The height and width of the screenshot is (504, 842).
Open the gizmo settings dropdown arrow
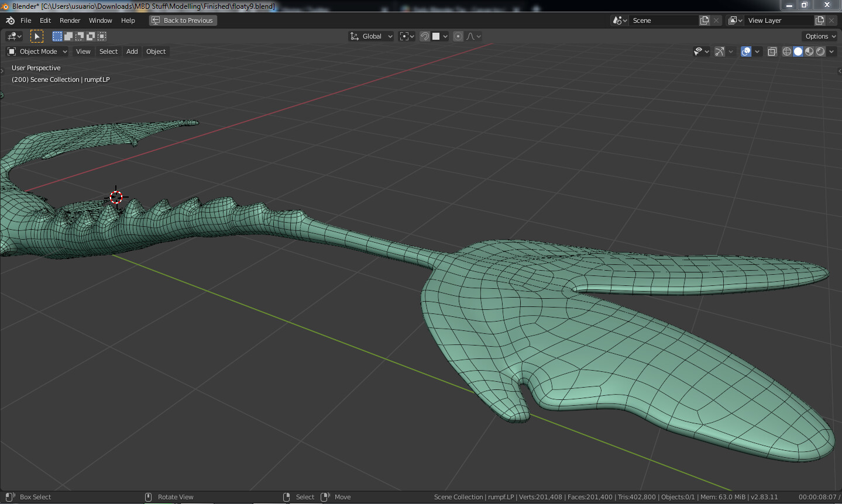[730, 51]
